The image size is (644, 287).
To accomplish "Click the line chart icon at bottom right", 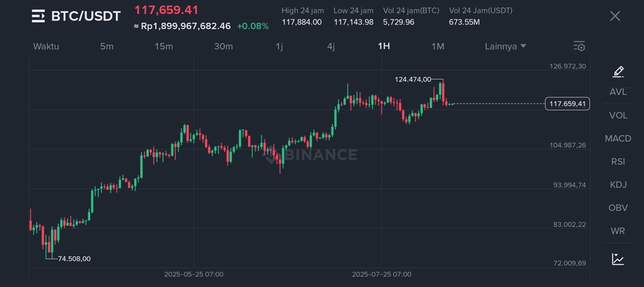I will (618, 259).
